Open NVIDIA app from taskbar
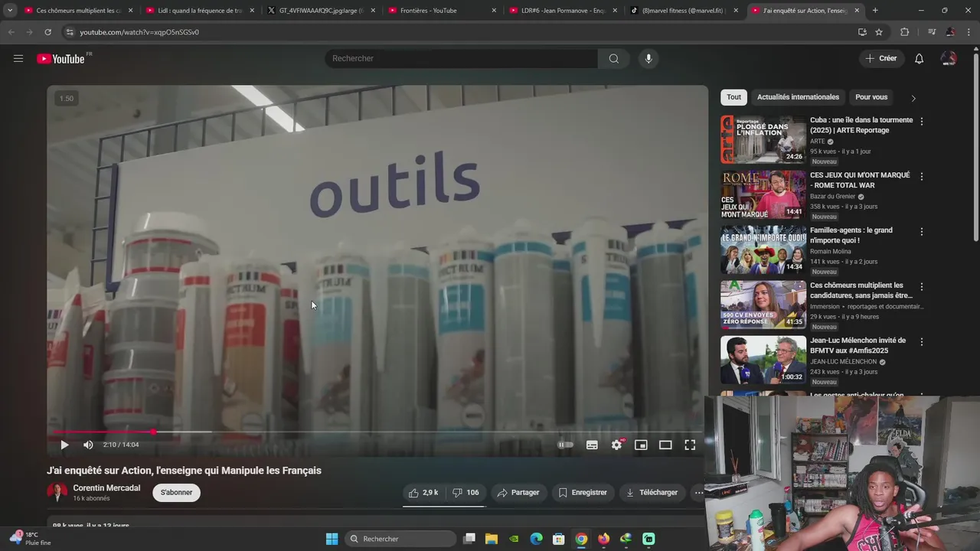980x551 pixels. click(514, 539)
